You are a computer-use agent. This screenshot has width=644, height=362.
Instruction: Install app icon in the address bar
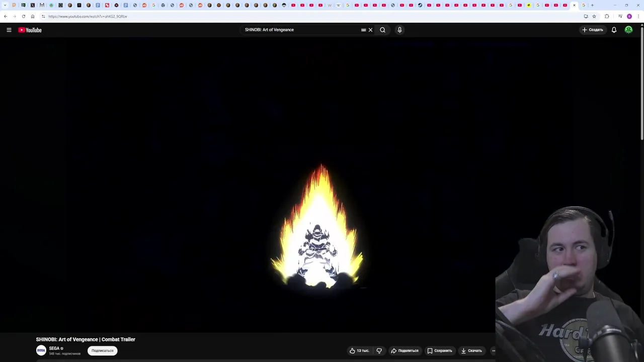(586, 16)
